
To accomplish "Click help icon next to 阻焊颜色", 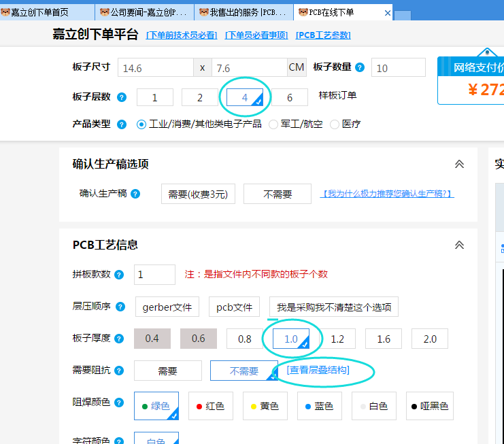I will pyautogui.click(x=119, y=403).
